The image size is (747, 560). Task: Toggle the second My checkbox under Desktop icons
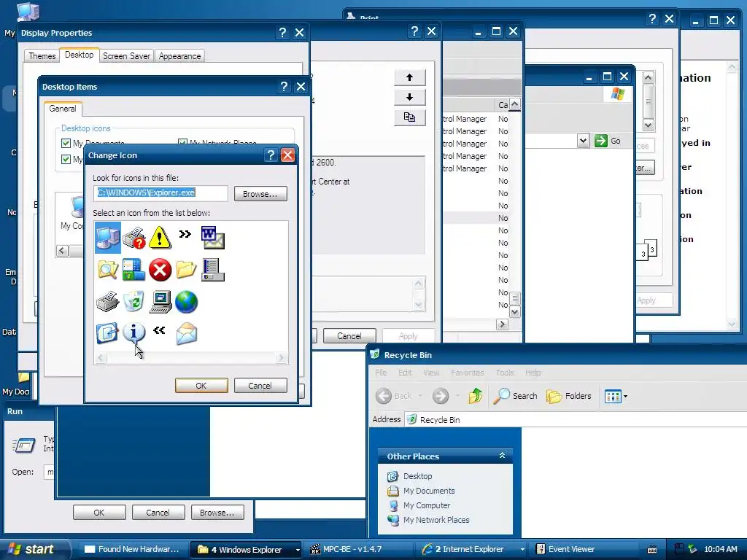(x=66, y=159)
